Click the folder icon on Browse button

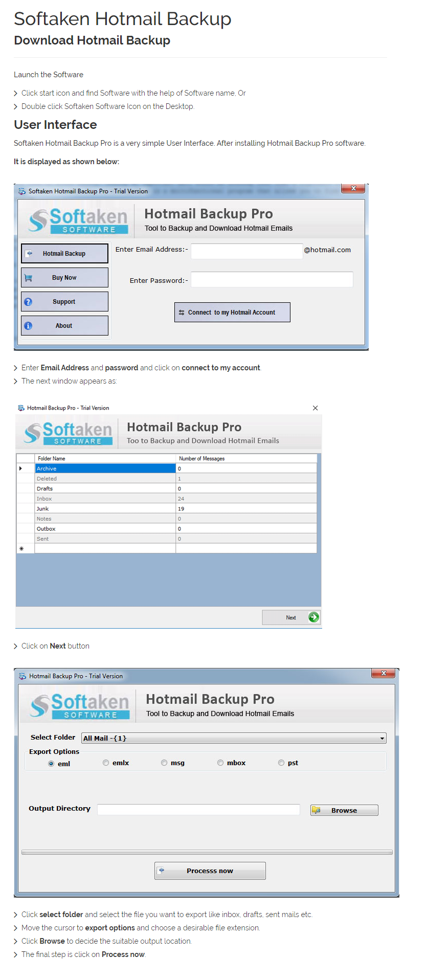(x=317, y=810)
